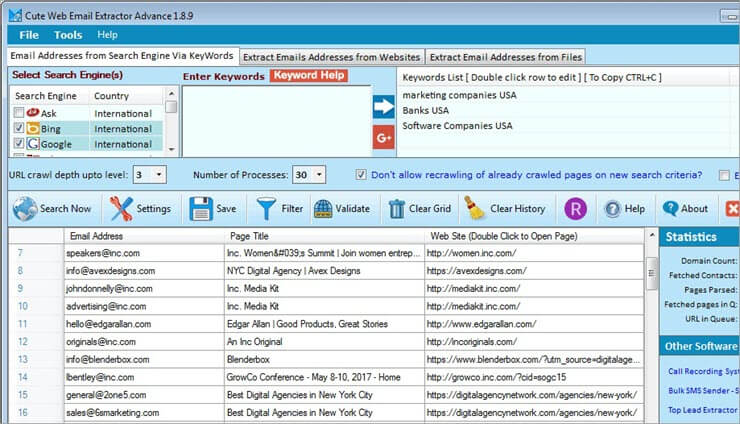
Task: Open Top Lead Extractor link
Action: [x=703, y=410]
